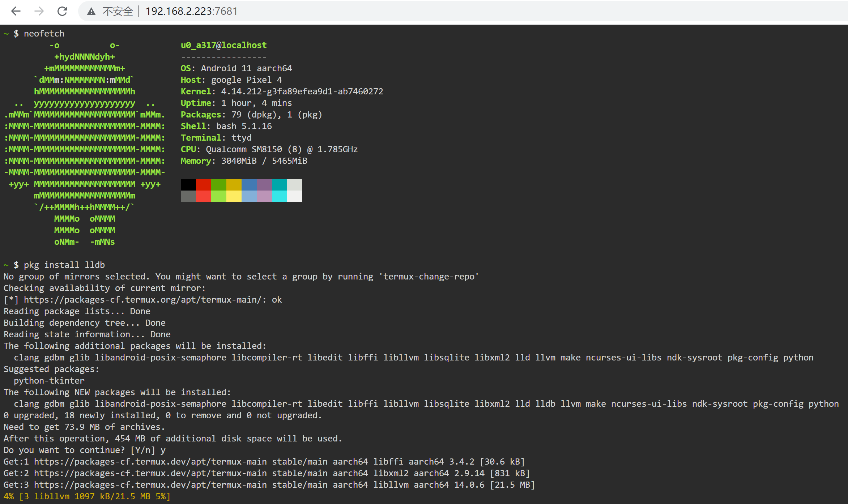Click the red color block in neofetch palette
This screenshot has width=848, height=504.
click(203, 184)
